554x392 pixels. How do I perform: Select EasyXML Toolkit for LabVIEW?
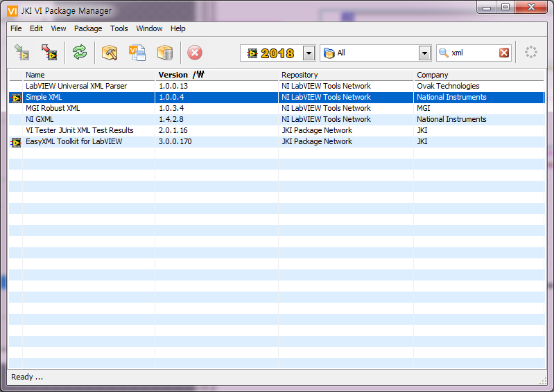coord(73,141)
